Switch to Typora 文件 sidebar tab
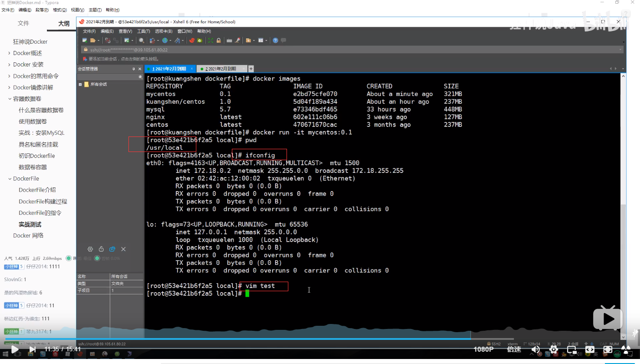 click(23, 23)
